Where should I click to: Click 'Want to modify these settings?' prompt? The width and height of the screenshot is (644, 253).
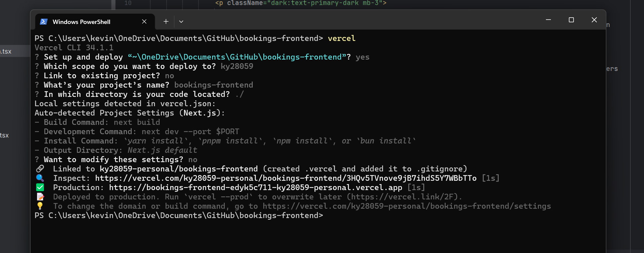pos(113,160)
